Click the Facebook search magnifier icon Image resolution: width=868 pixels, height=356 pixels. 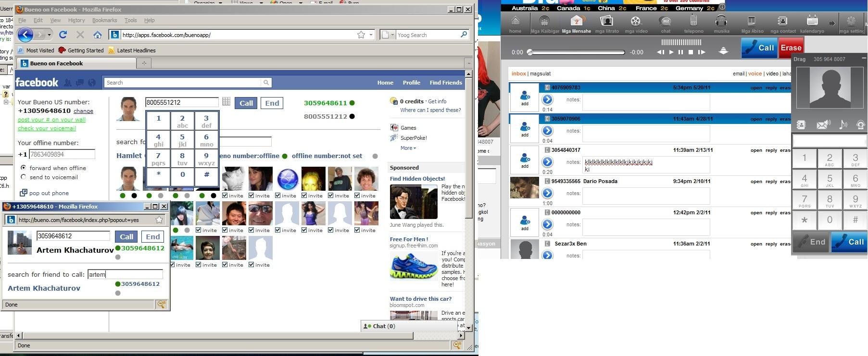tap(266, 83)
